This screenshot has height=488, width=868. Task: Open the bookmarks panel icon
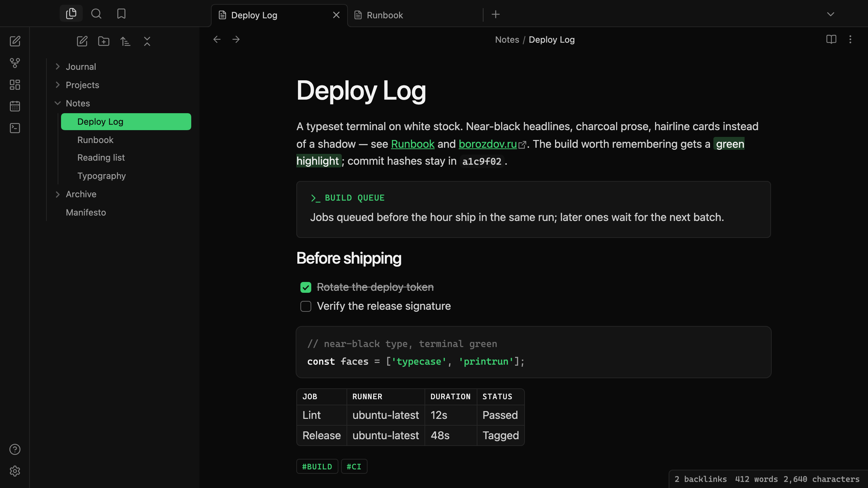(121, 14)
